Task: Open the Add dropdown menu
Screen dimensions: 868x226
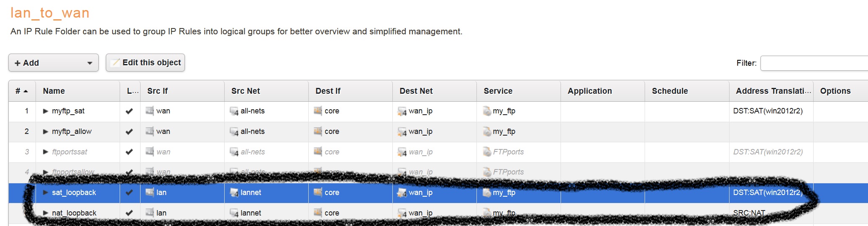Action: tap(54, 63)
